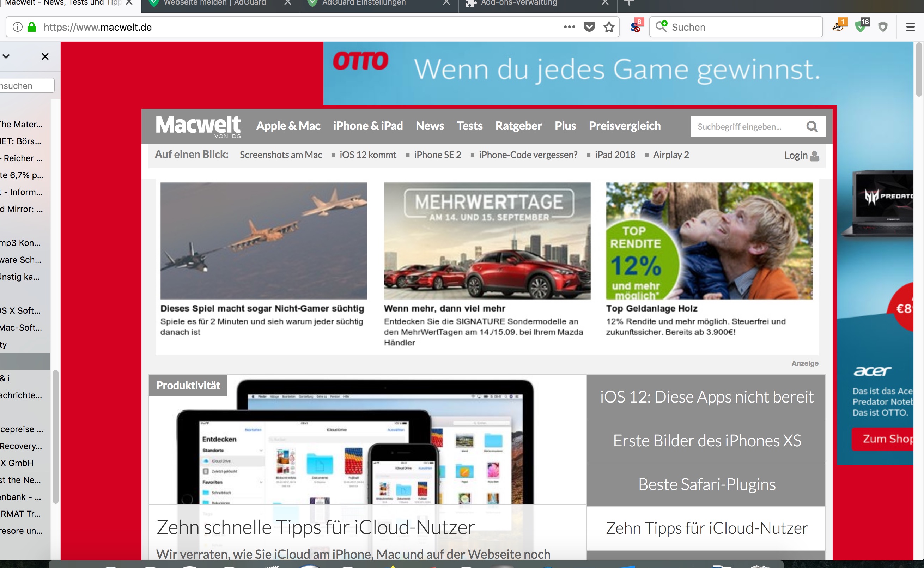Open the Firefox hamburger menu
This screenshot has width=924, height=568.
(911, 27)
